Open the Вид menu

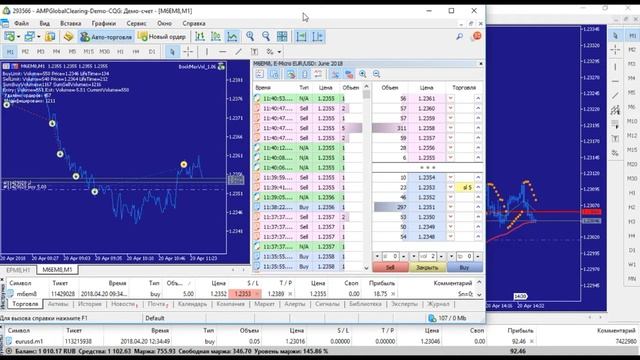tap(44, 24)
